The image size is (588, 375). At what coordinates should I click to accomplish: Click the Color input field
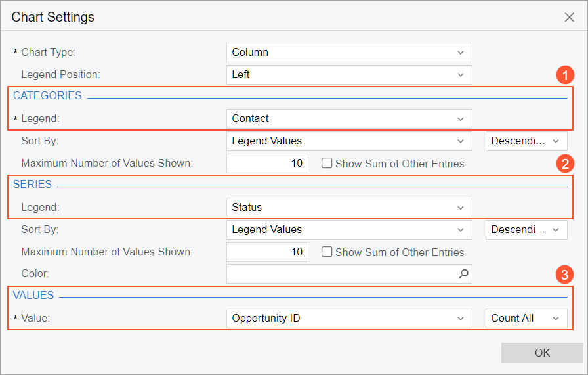(x=341, y=274)
